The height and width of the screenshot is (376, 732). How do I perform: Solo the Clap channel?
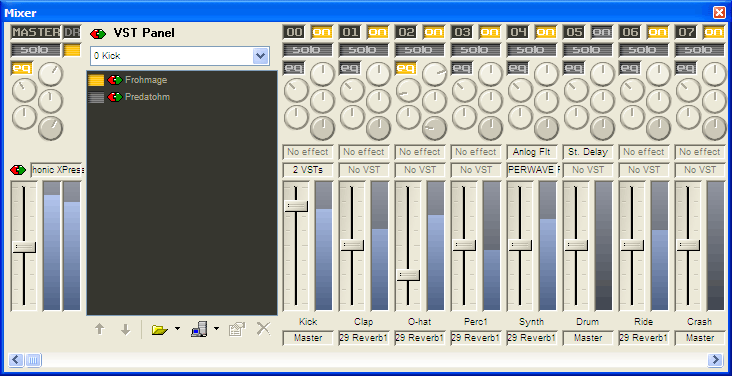click(x=364, y=50)
